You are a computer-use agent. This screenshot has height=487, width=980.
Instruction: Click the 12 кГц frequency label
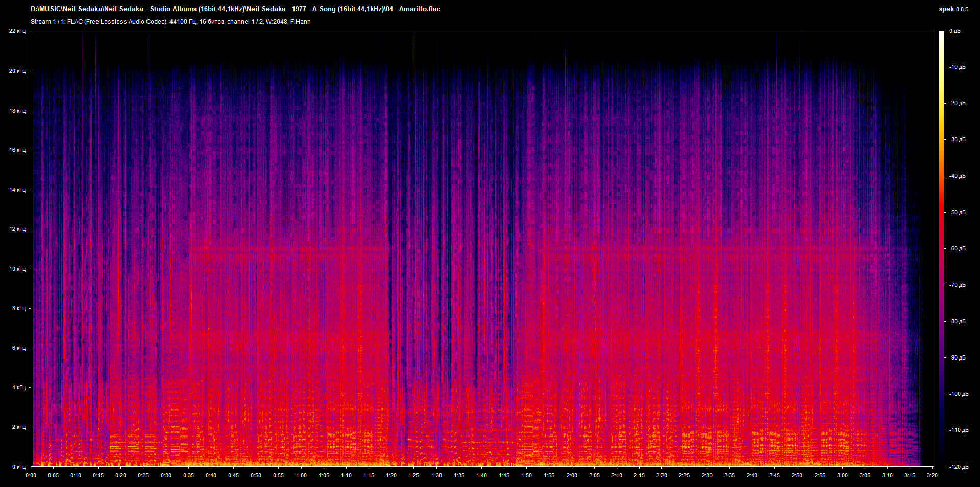(17, 229)
